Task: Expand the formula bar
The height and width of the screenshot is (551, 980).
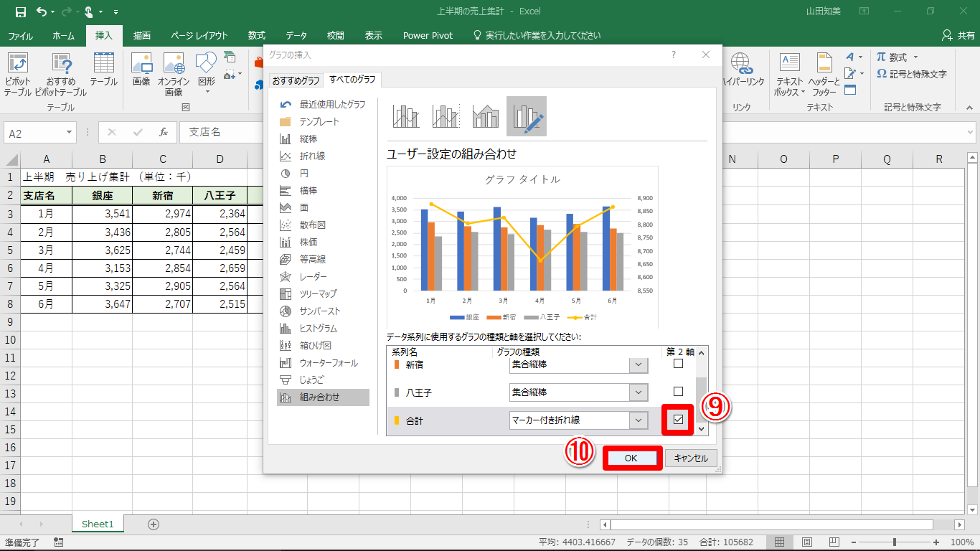Action: 969,133
